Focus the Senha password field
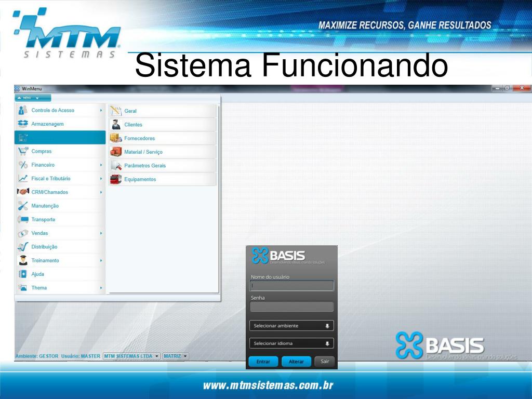The width and height of the screenshot is (532, 399). [x=291, y=307]
